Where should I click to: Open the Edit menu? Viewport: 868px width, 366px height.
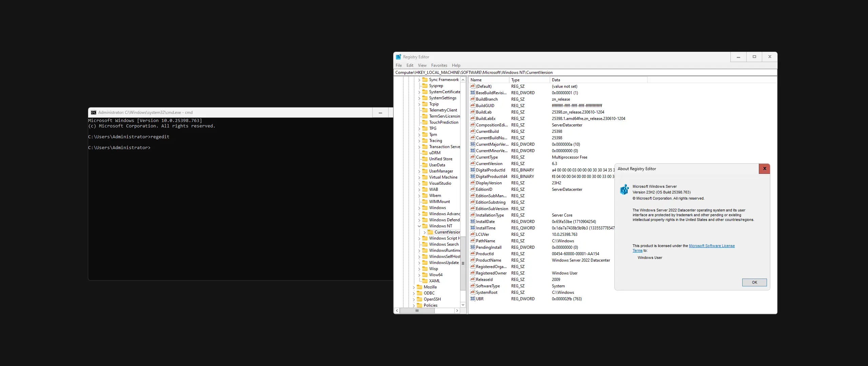[410, 65]
